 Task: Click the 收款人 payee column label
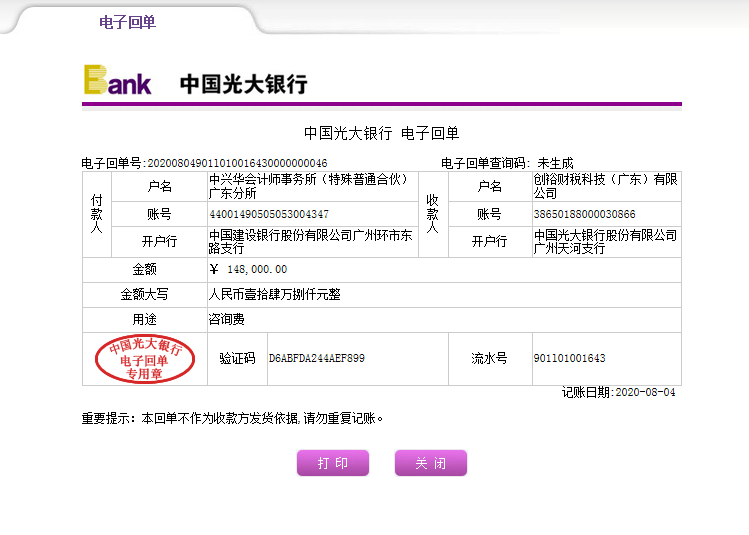tap(433, 214)
